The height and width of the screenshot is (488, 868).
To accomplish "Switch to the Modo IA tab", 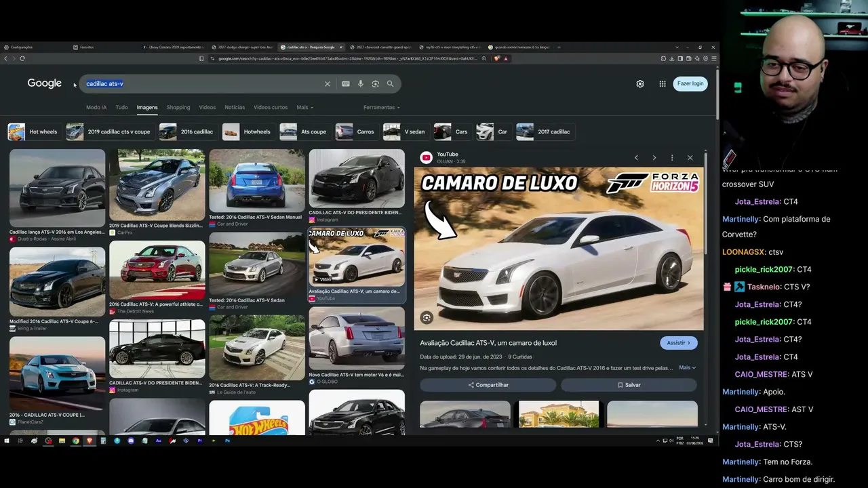I will tap(96, 107).
